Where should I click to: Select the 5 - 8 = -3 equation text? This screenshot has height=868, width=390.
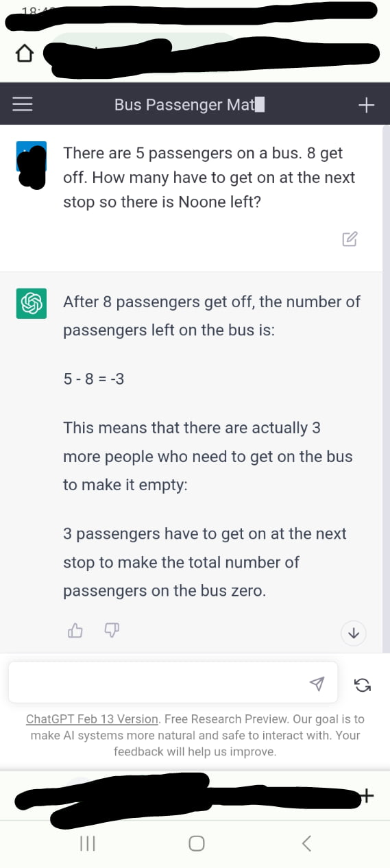tap(94, 378)
